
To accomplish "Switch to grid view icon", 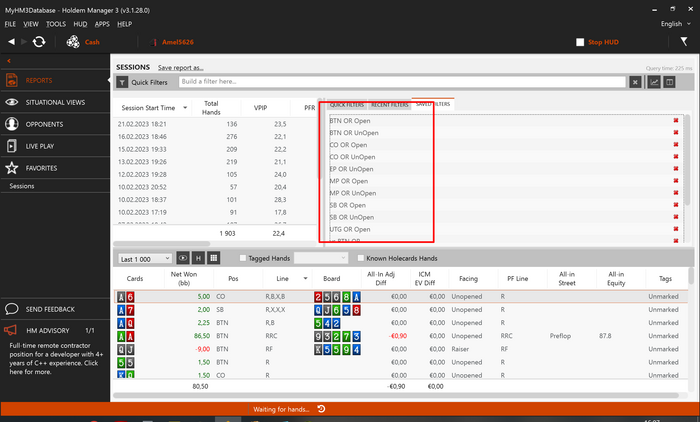I will pos(213,258).
